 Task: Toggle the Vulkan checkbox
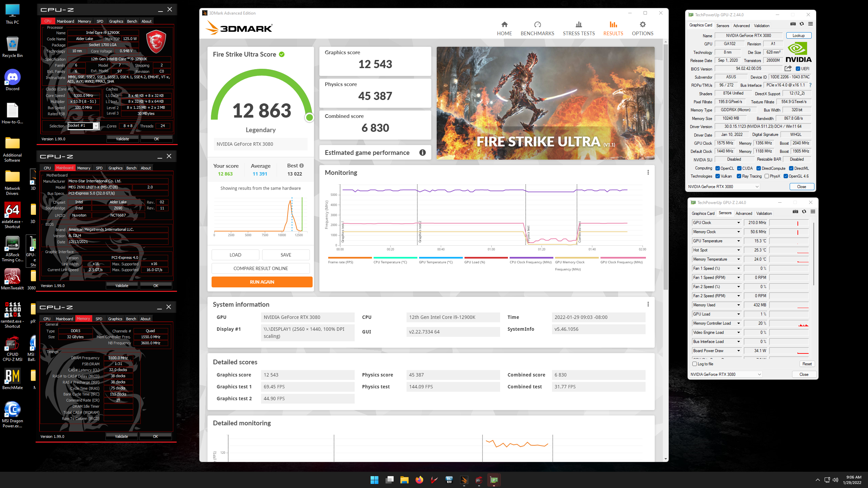[x=717, y=176]
